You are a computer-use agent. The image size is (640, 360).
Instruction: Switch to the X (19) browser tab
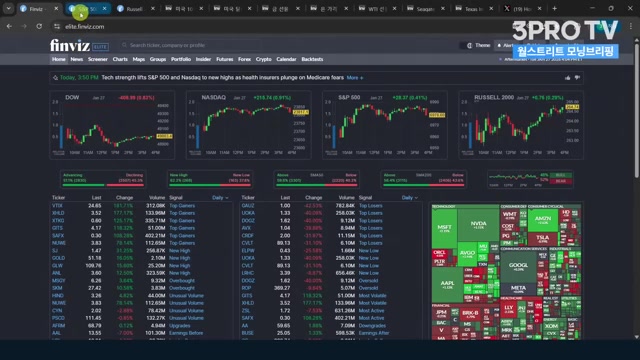coord(522,9)
